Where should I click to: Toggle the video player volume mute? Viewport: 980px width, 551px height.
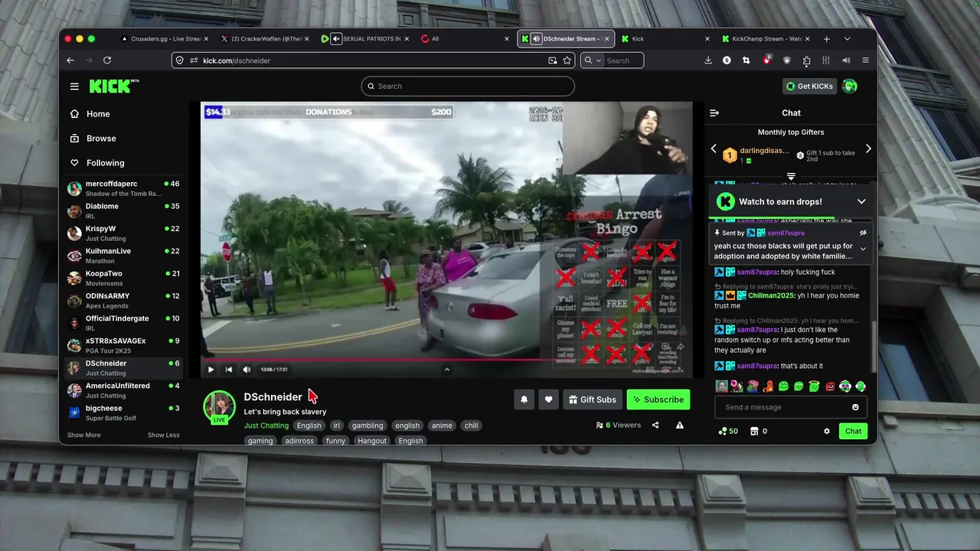click(x=247, y=370)
